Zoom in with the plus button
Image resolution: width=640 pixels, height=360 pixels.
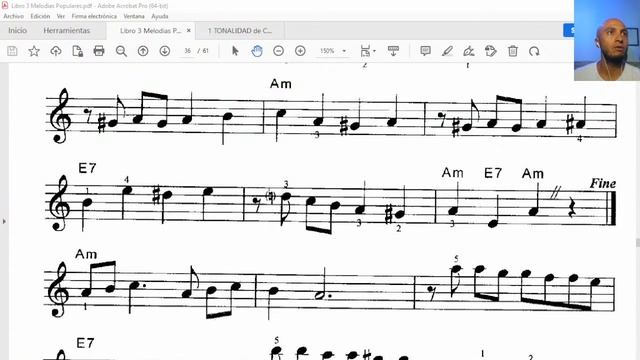[x=300, y=51]
